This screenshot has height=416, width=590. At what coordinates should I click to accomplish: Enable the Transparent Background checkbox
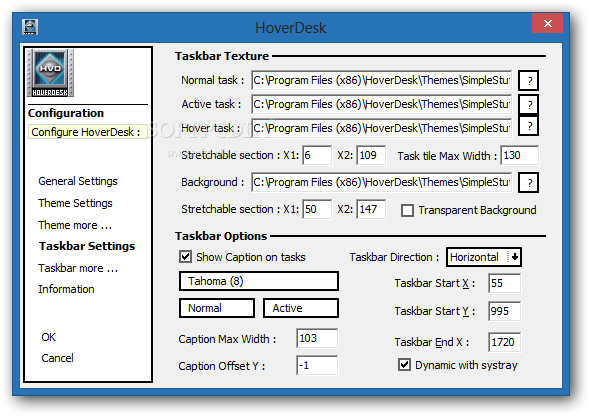[407, 210]
